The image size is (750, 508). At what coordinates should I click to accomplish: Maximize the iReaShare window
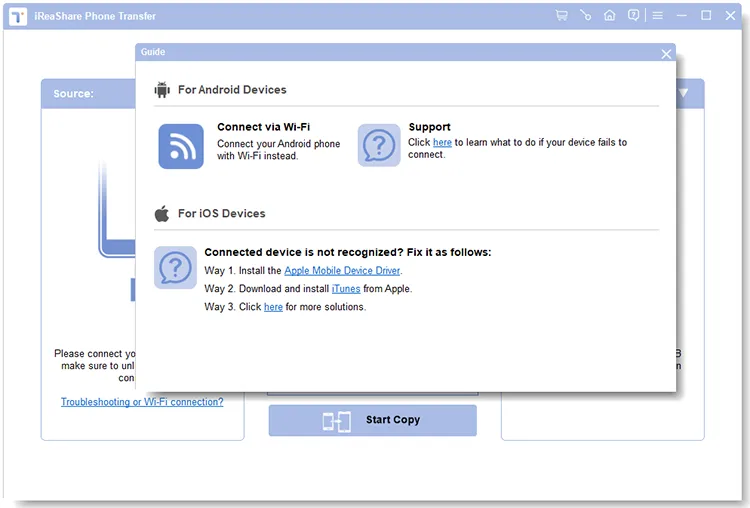[x=706, y=15]
